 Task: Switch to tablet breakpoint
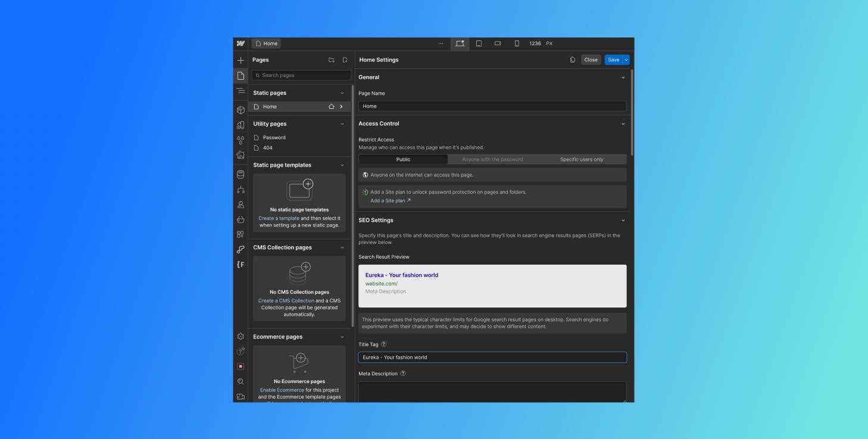click(x=479, y=43)
